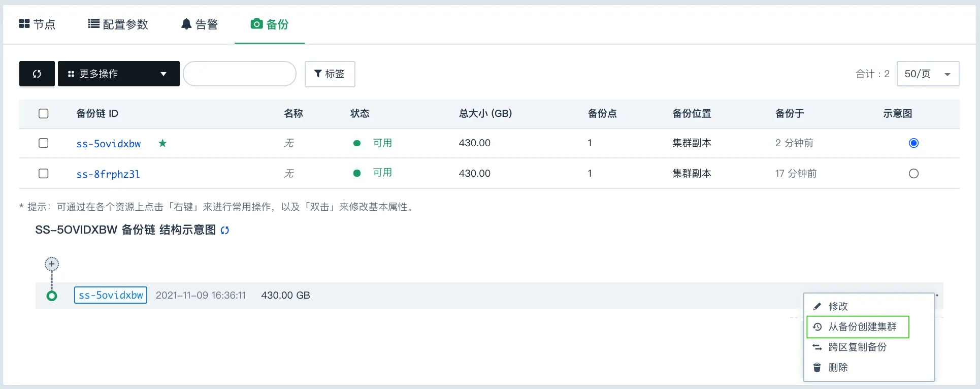Switch to the 节点 tab

pos(37,24)
